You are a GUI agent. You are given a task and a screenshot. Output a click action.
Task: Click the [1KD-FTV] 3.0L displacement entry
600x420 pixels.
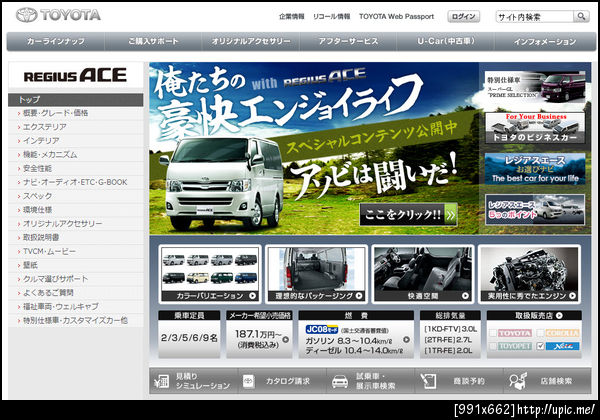tap(450, 329)
